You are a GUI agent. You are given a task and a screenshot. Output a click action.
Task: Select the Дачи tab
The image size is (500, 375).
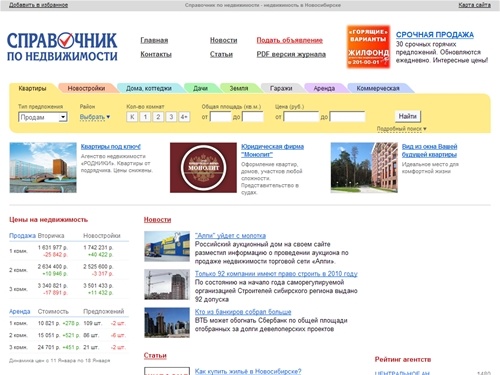200,88
